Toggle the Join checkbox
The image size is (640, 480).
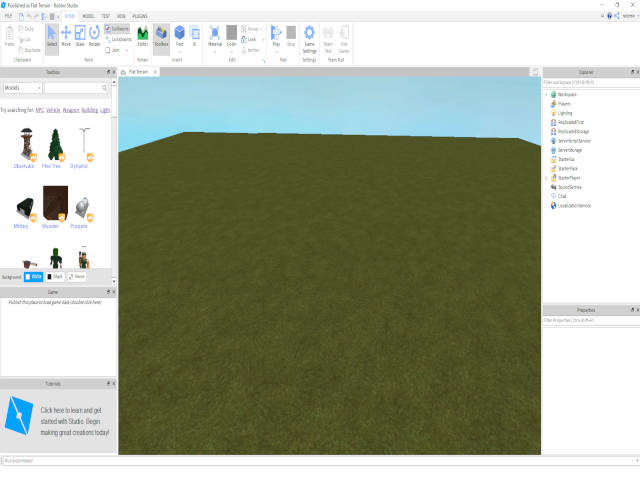[x=108, y=48]
